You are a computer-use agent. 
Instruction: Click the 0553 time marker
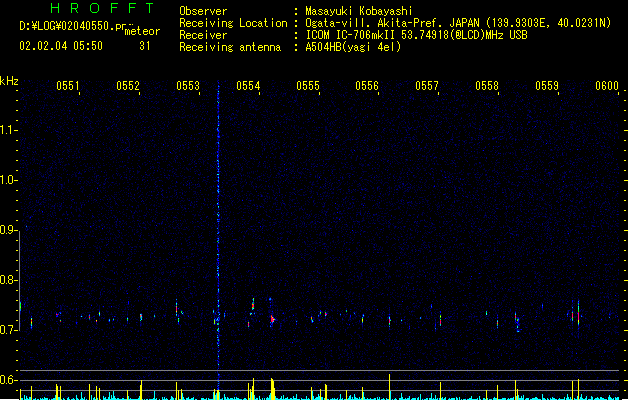[x=188, y=85]
